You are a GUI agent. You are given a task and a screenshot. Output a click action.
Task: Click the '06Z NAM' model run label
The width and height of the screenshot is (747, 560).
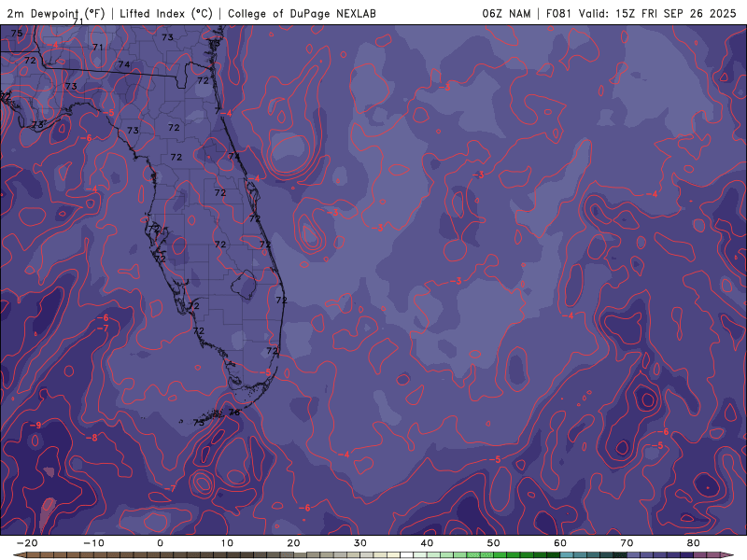click(506, 13)
